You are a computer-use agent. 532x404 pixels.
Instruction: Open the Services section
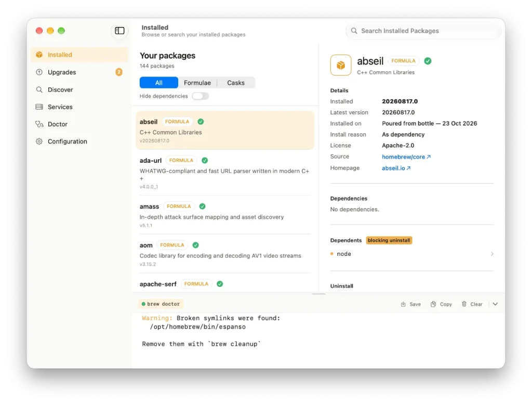[79, 107]
